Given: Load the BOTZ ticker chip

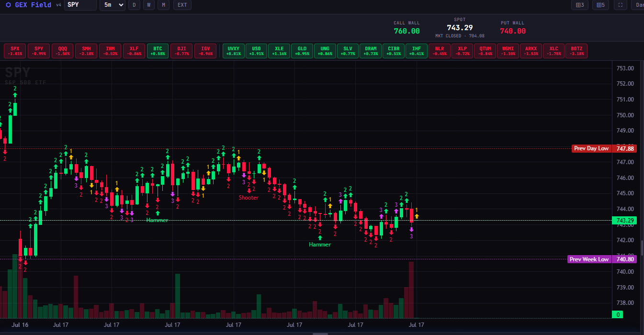Looking at the screenshot, I should (x=577, y=51).
